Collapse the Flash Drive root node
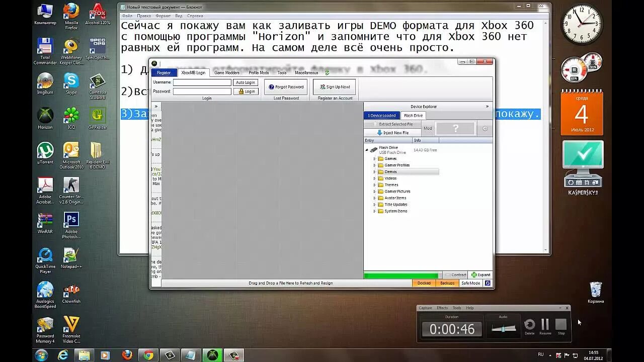This screenshot has width=644, height=362. [367, 150]
